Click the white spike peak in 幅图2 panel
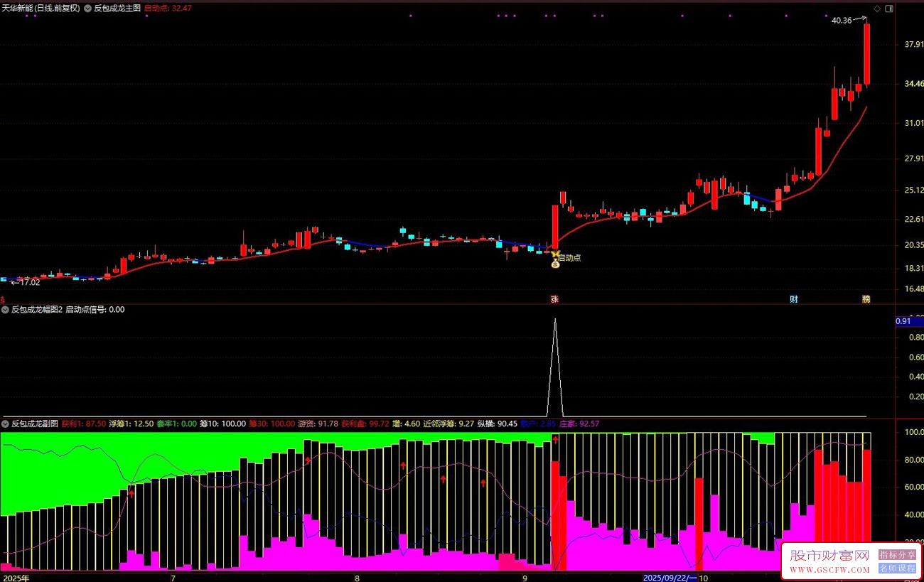 click(x=555, y=320)
